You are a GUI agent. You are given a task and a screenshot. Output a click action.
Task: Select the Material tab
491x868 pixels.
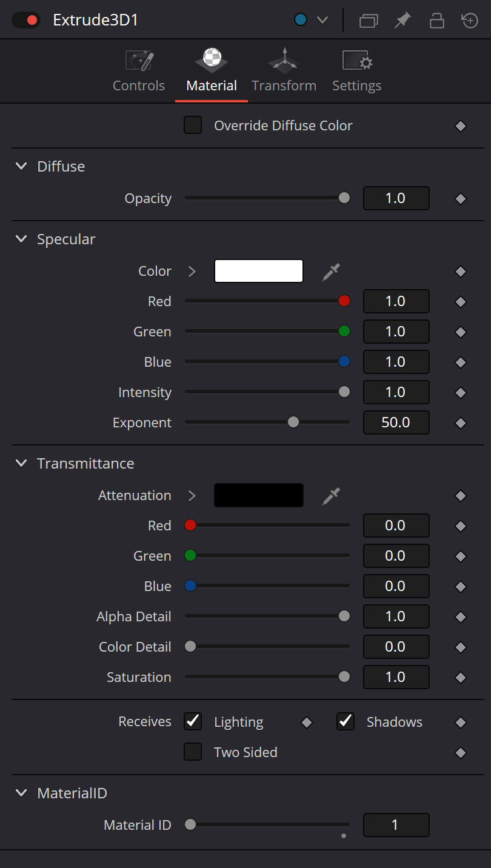click(x=212, y=72)
